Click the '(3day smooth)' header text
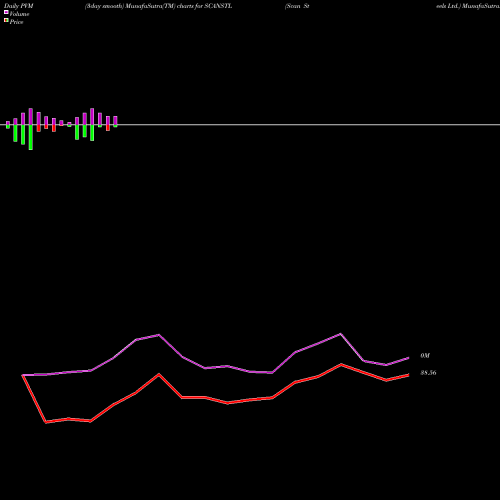The image size is (500, 500). pos(104,6)
